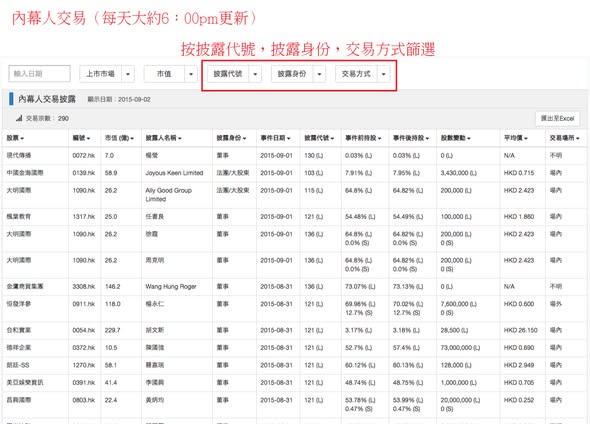
Task: Sort by the 股數變動 column header
Action: click(x=456, y=138)
